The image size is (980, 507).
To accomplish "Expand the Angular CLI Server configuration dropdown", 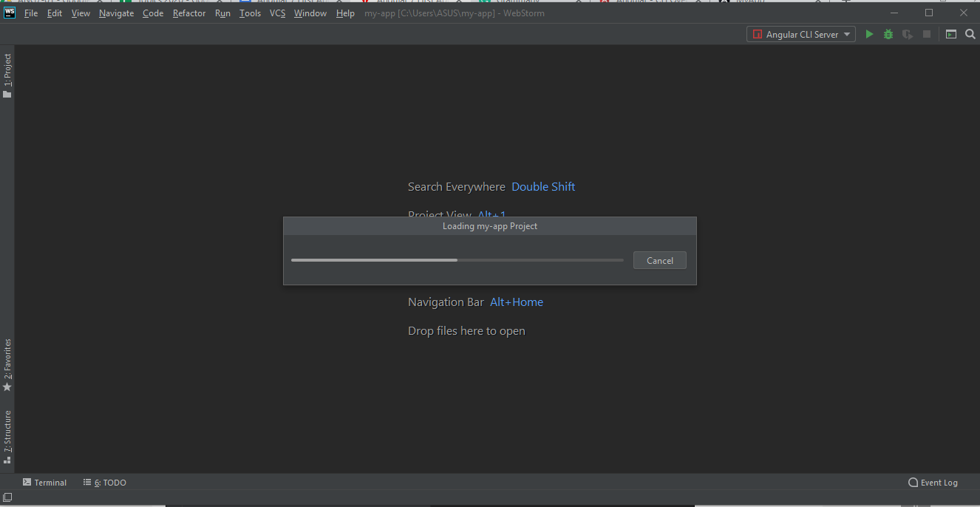I will pyautogui.click(x=801, y=34).
